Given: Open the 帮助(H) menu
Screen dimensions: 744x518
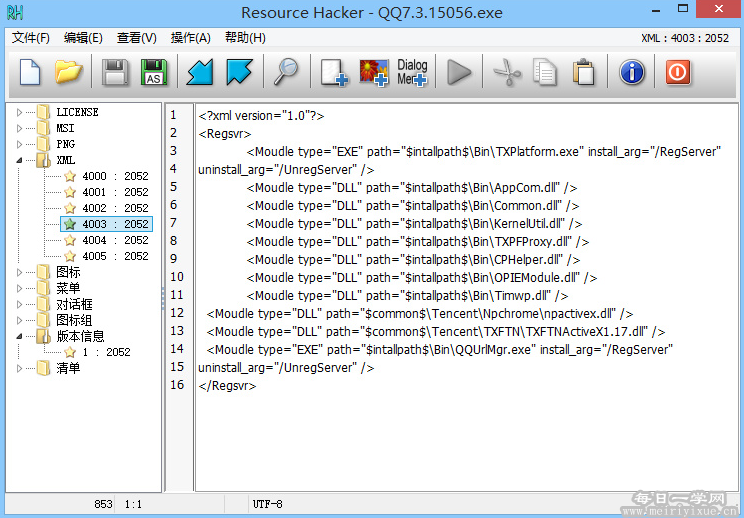Looking at the screenshot, I should click(245, 37).
